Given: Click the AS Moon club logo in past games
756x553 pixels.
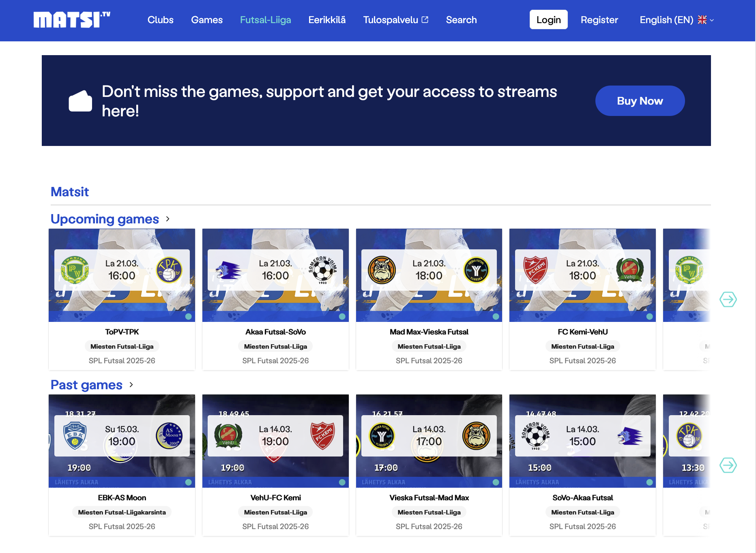Looking at the screenshot, I should click(169, 436).
